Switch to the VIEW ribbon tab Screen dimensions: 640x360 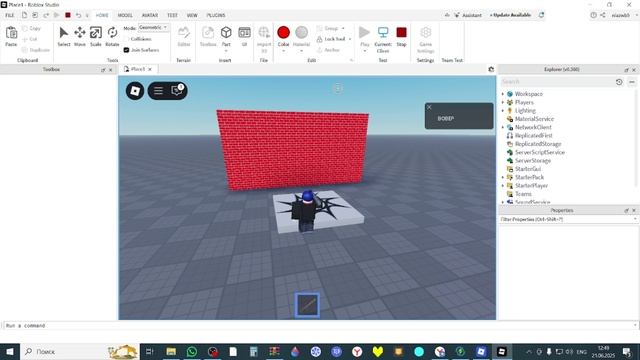(x=192, y=15)
